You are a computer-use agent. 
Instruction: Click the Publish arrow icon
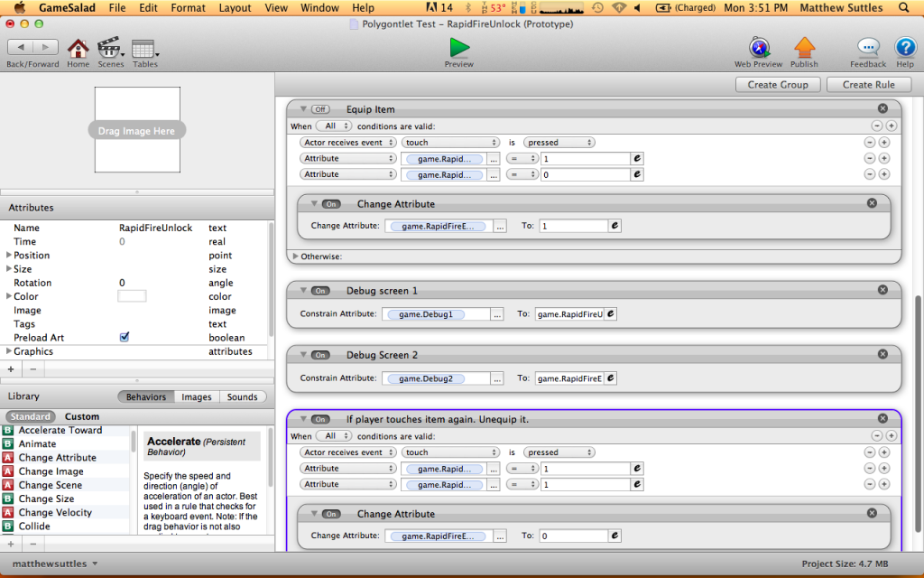click(804, 47)
